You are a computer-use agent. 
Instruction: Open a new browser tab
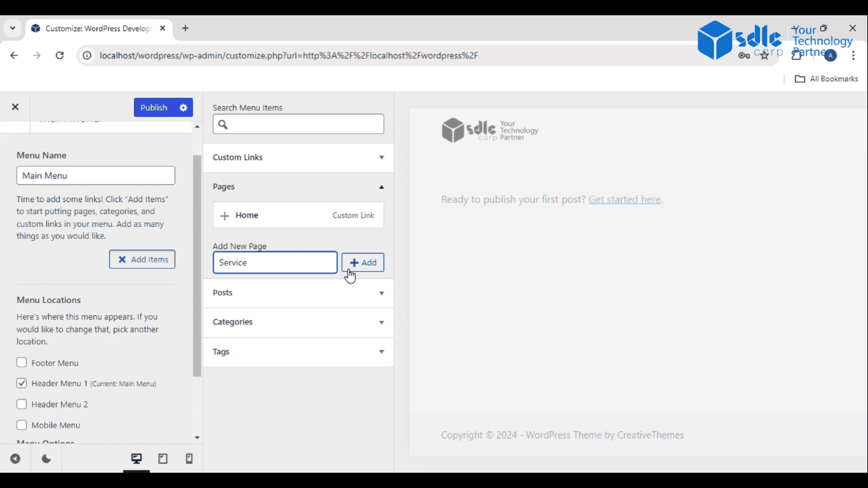(x=185, y=28)
